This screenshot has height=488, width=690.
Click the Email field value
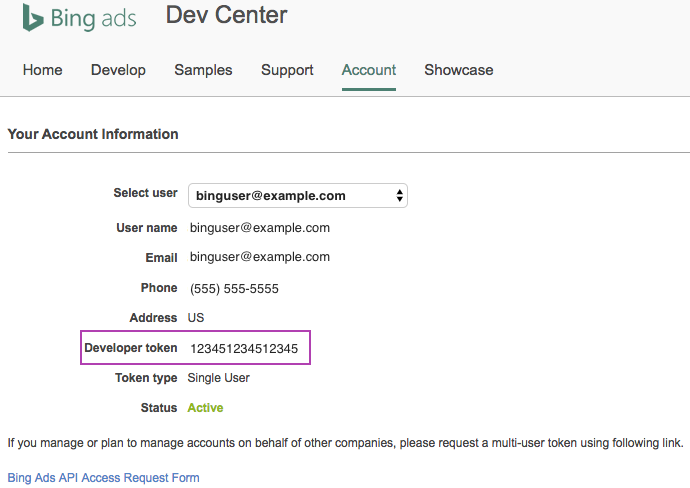pos(260,257)
